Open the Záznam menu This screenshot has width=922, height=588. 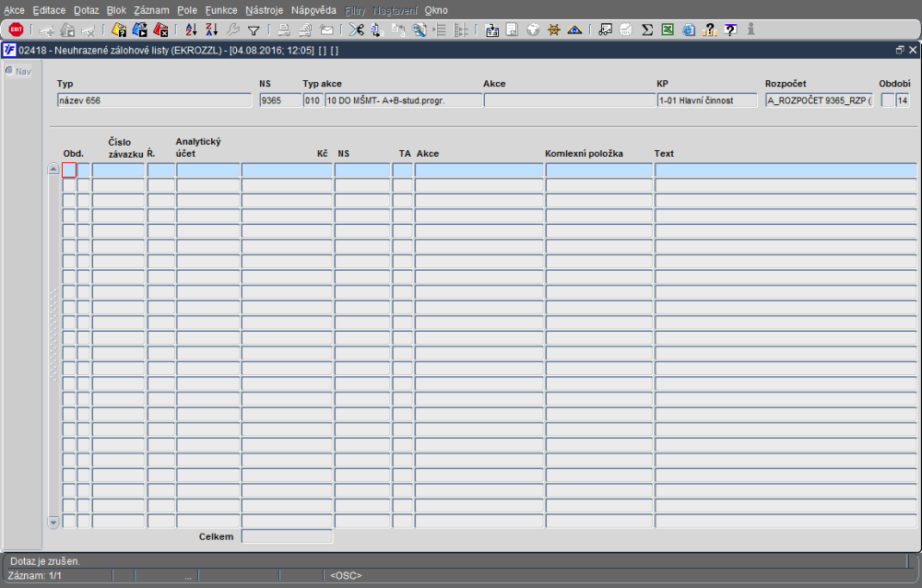coord(151,10)
